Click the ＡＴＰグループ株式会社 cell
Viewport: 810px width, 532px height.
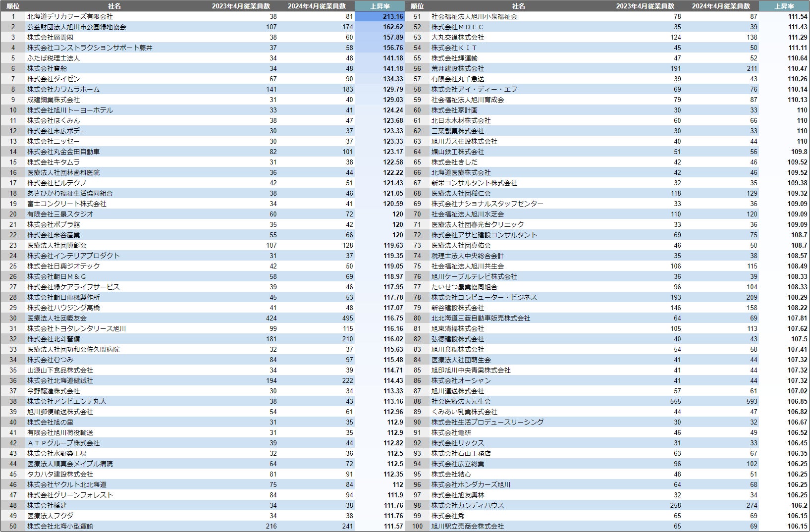tap(63, 443)
